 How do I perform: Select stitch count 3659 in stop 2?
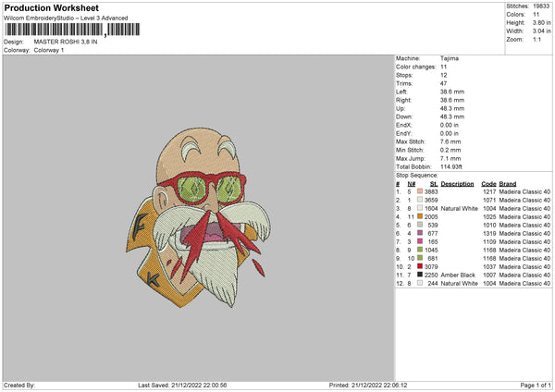click(431, 201)
